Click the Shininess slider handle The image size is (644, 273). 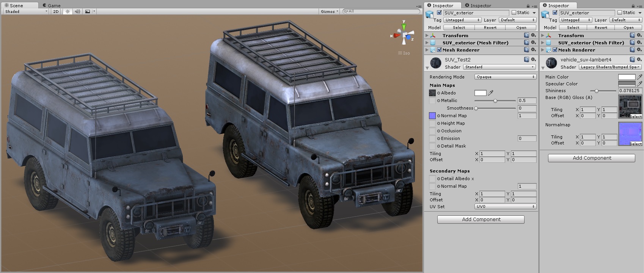point(597,91)
